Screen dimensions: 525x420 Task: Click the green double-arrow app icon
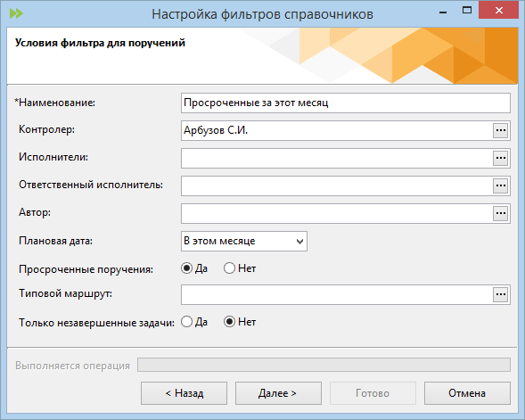(16, 13)
